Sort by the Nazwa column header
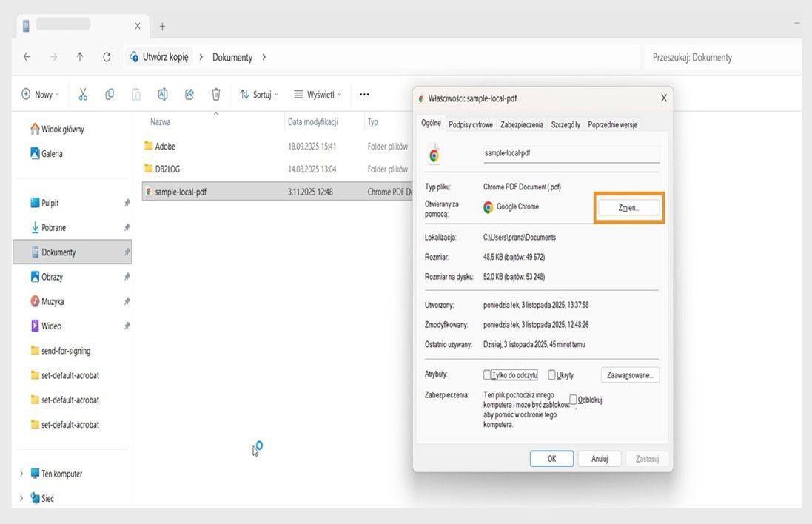 tap(161, 121)
